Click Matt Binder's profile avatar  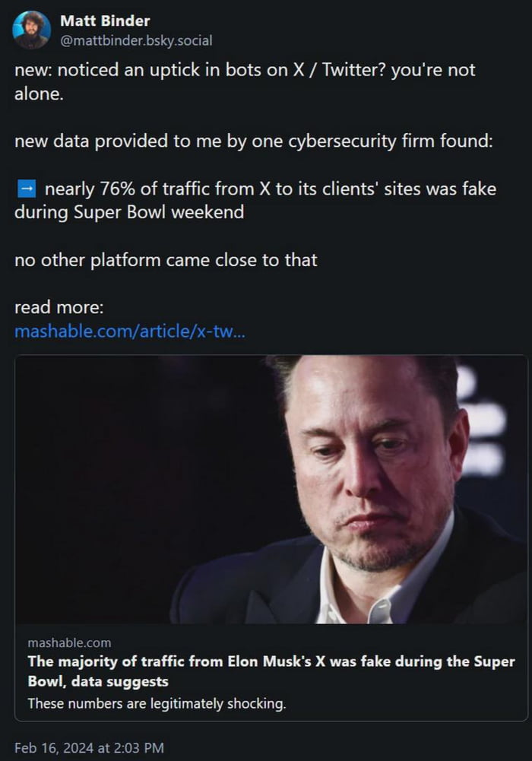pos(32,30)
